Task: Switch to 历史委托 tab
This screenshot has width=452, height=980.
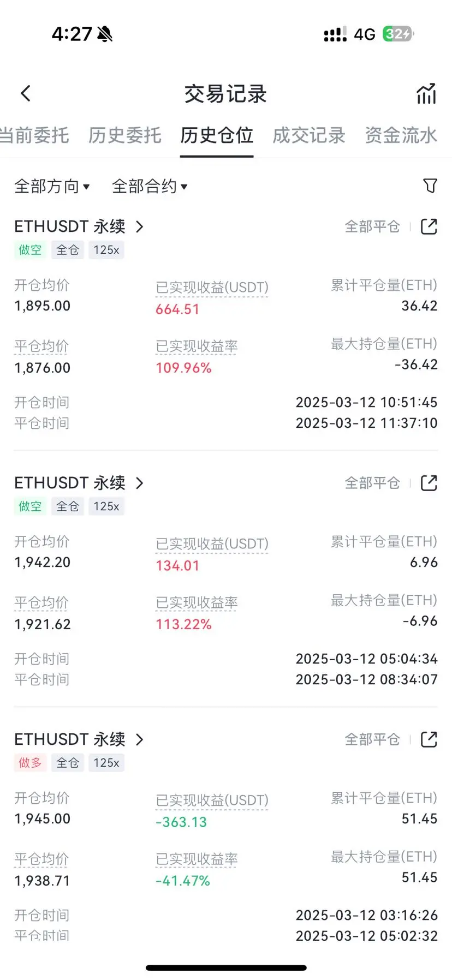Action: tap(125, 135)
